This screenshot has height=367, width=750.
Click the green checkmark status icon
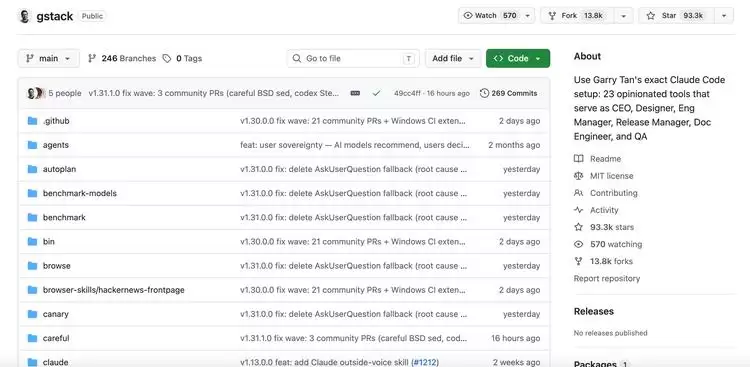coord(376,93)
